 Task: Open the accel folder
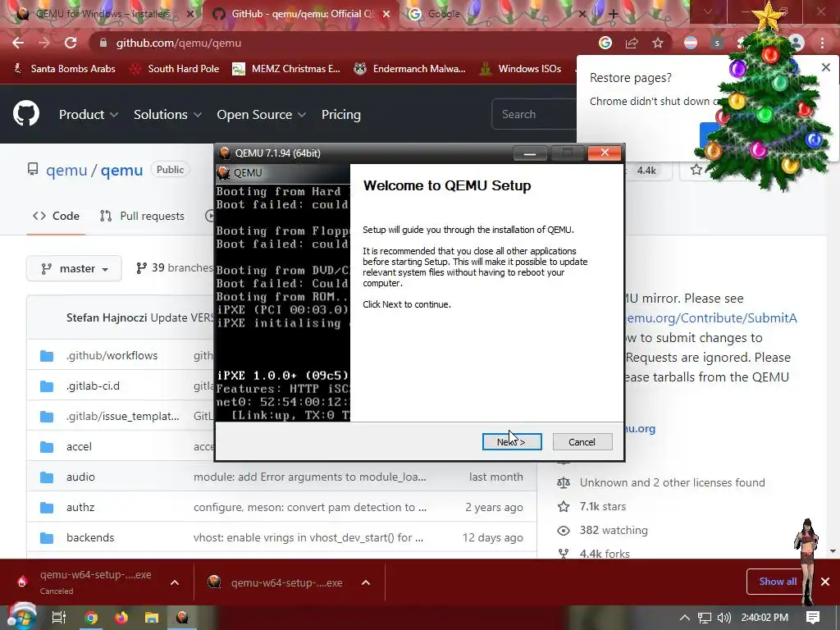[79, 447]
